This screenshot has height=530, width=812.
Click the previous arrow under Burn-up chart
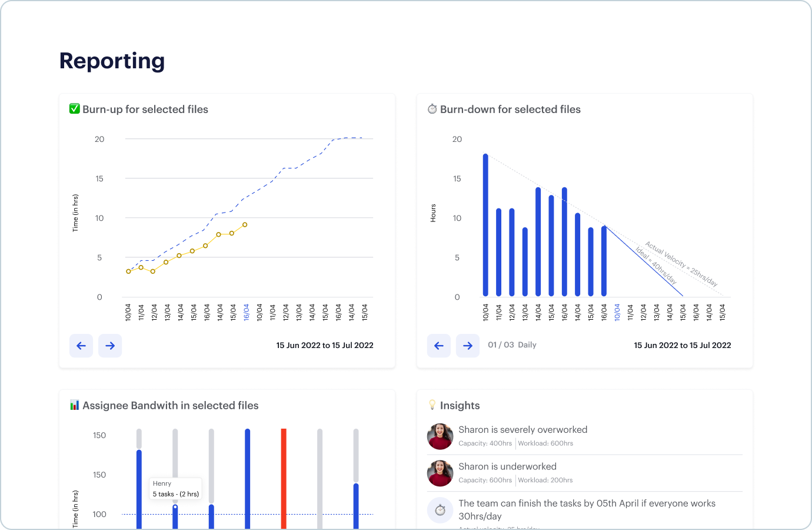tap(81, 346)
